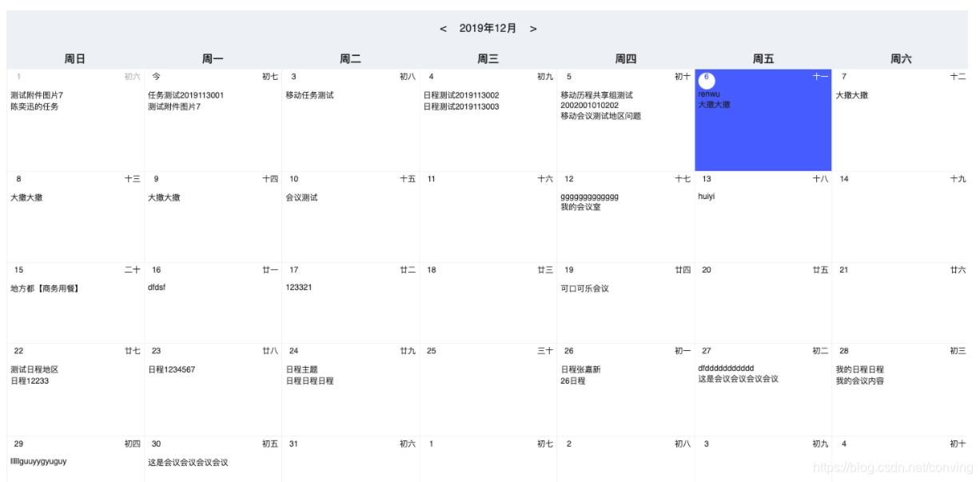Image resolution: width=980 pixels, height=482 pixels.
Task: Open event 日程张嘉新
Action: tap(580, 370)
